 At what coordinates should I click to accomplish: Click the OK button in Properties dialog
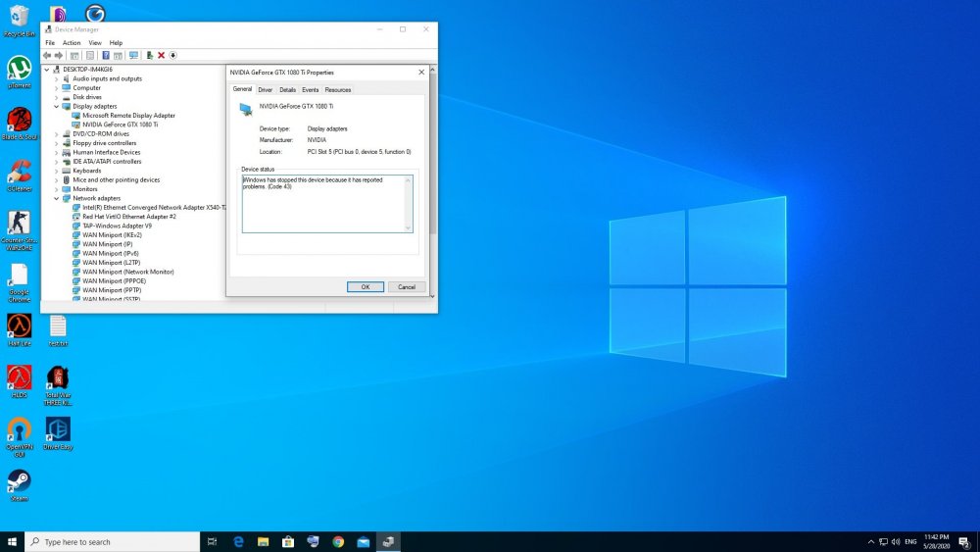(366, 287)
